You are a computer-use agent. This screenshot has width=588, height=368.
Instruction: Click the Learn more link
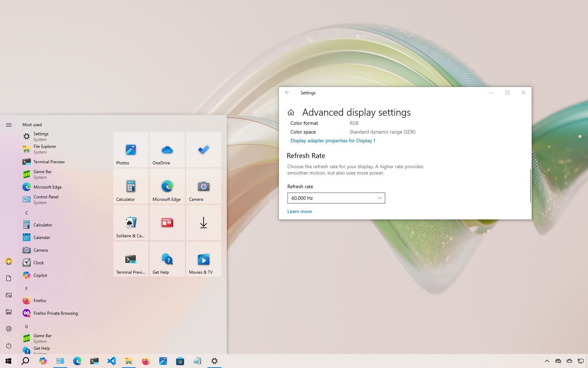(299, 211)
